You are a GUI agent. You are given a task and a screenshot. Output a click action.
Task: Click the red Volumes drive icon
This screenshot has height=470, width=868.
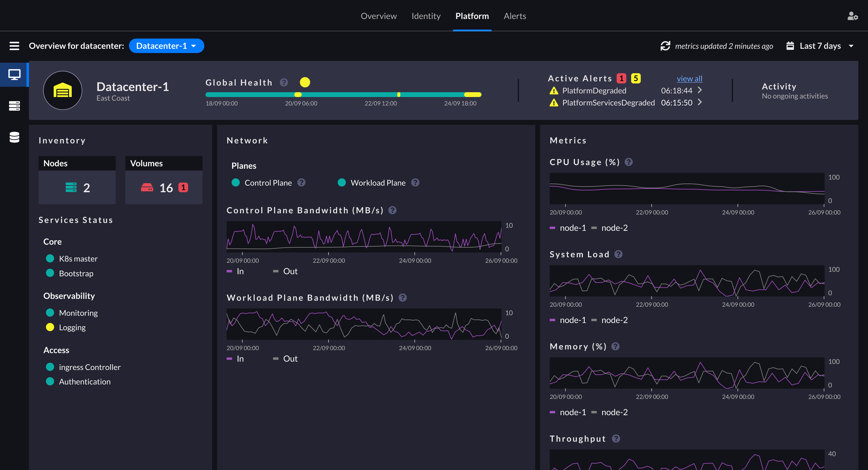[147, 187]
